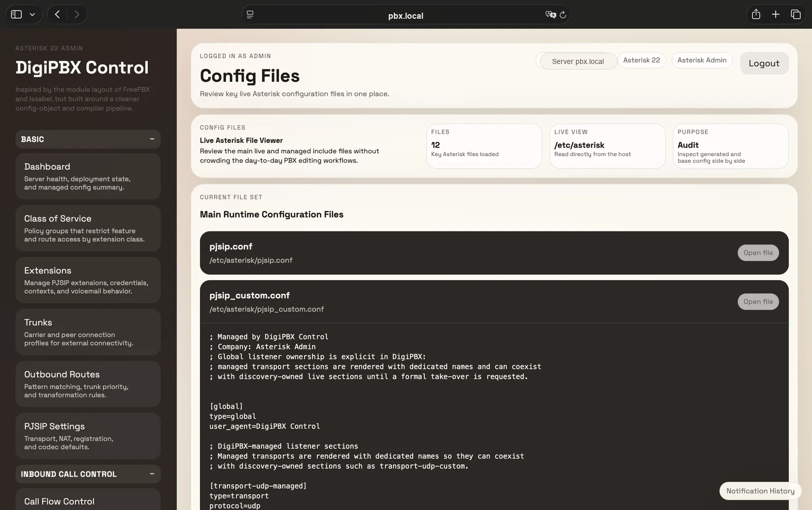Open the Extensions module

[88, 280]
